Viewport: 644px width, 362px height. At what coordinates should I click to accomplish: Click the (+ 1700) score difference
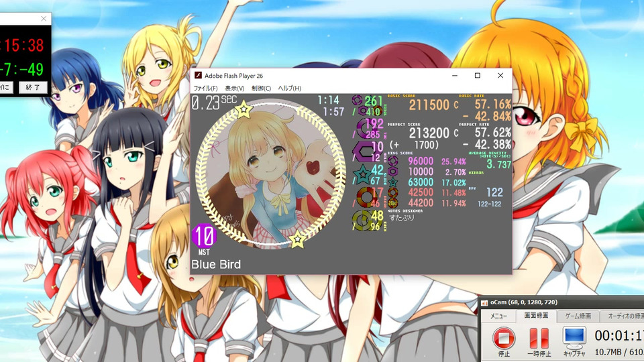tap(414, 145)
